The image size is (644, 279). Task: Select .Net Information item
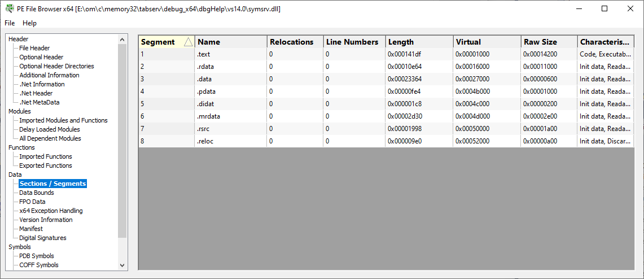pos(42,84)
